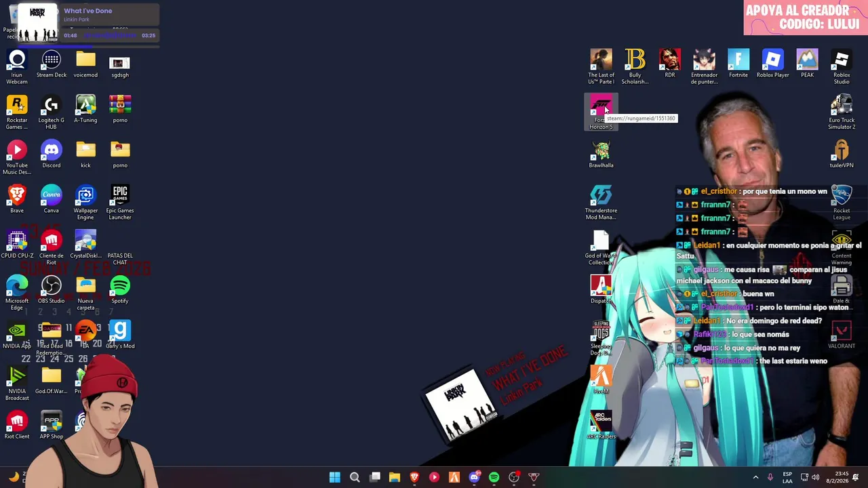868x488 pixels.
Task: Switch to Discord on the taskbar
Action: (x=474, y=477)
